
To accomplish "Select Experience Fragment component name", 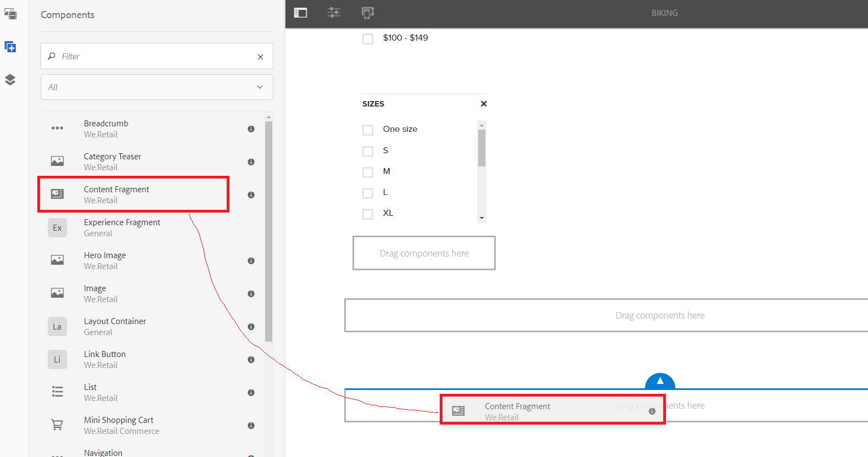I will [122, 222].
